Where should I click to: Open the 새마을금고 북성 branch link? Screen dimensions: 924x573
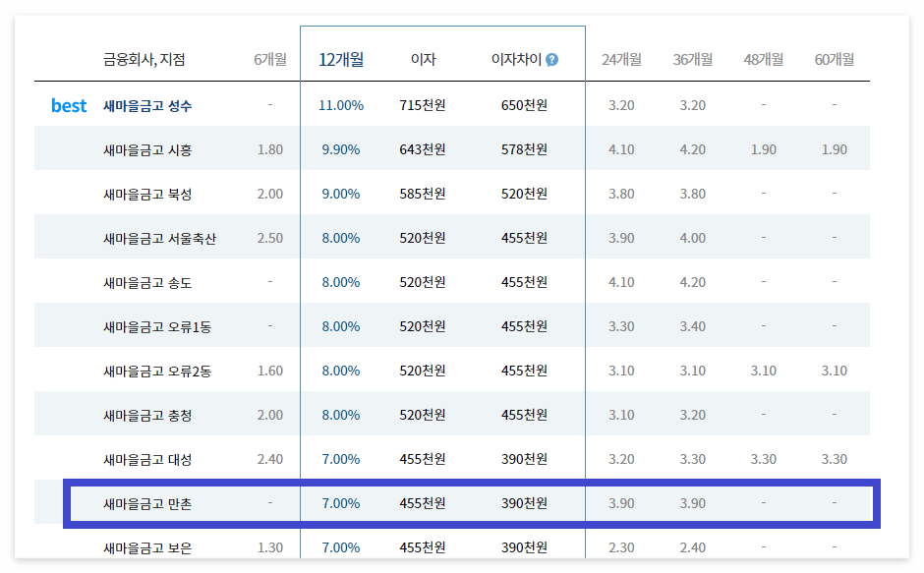[x=147, y=194]
